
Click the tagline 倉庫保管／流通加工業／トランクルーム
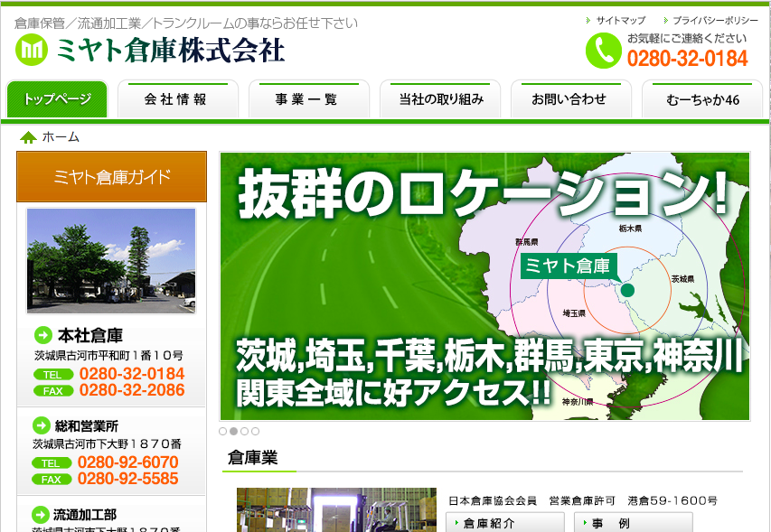[186, 23]
